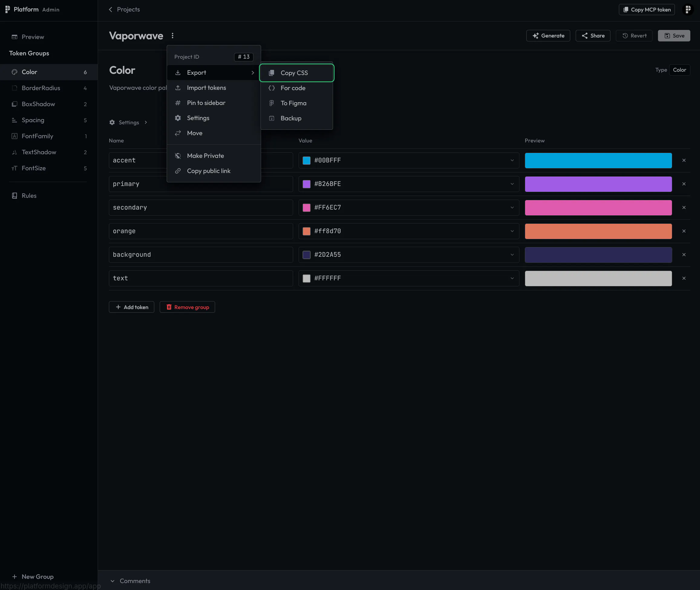Select Settings in the project menu
700x590 pixels.
tap(214, 118)
